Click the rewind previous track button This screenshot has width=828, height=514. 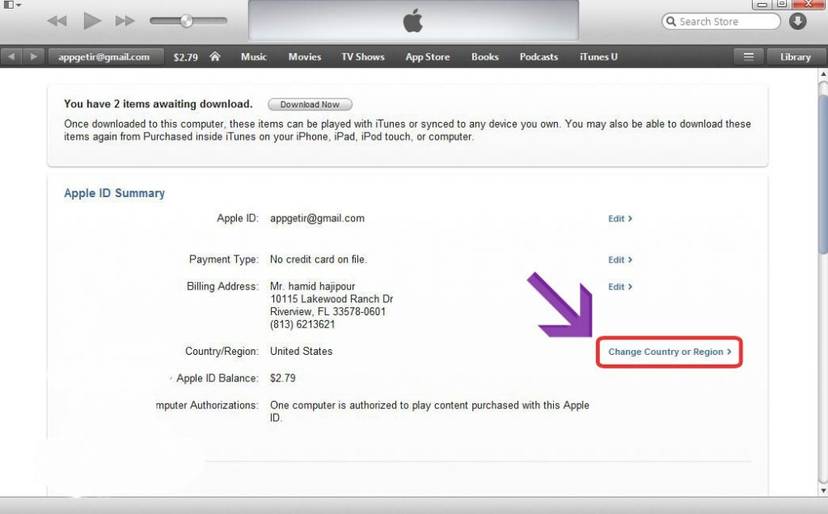coord(57,21)
